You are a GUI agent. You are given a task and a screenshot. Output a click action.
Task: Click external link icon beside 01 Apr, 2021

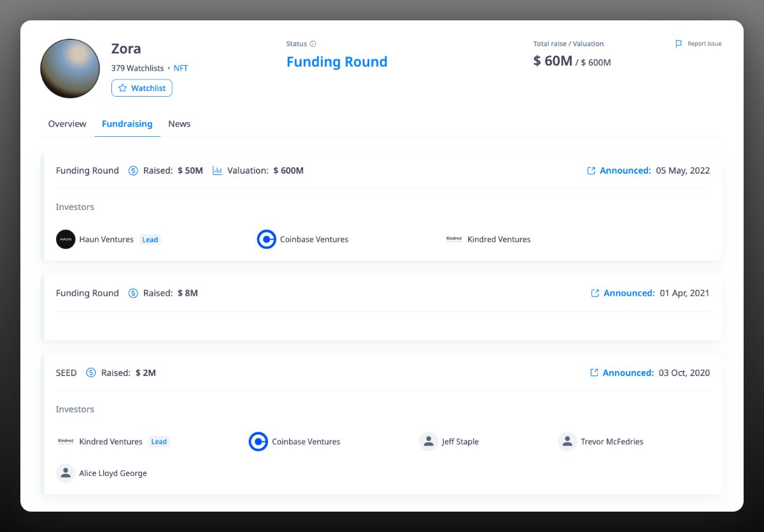[x=595, y=293]
